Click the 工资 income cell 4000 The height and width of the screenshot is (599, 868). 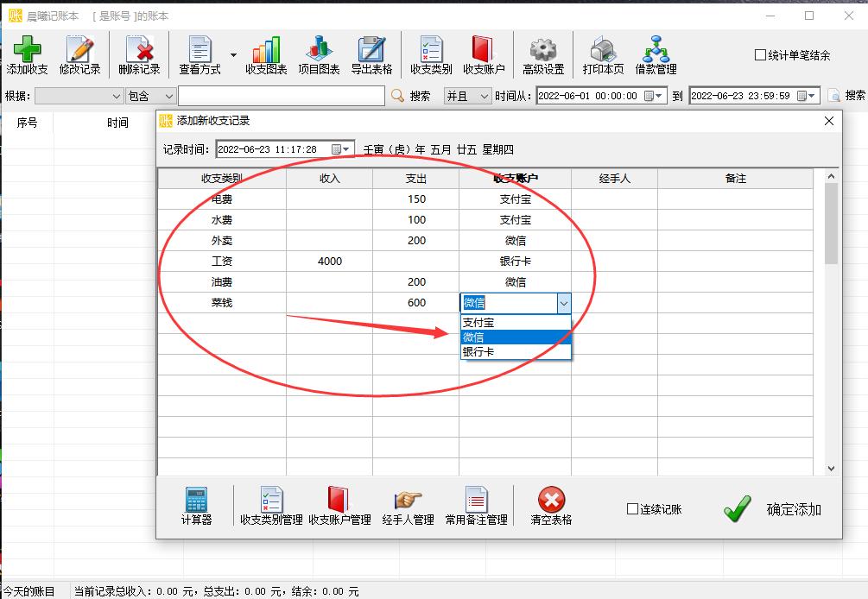[x=329, y=261]
